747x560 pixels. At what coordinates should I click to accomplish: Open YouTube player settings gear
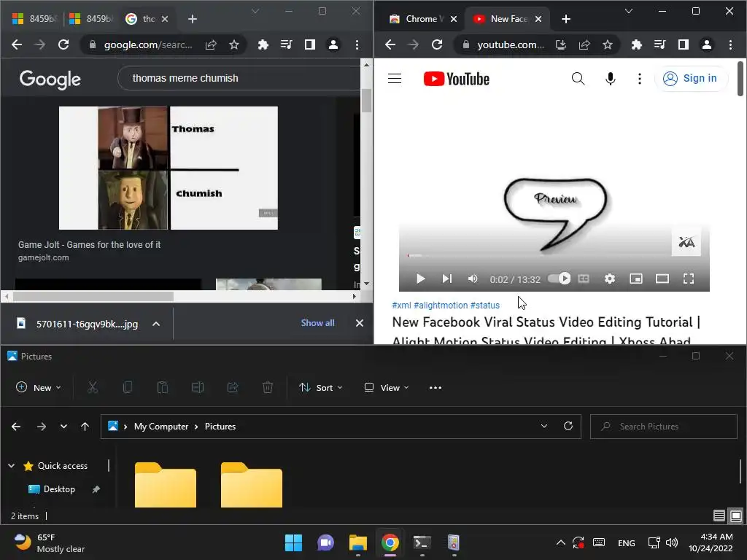coord(610,279)
